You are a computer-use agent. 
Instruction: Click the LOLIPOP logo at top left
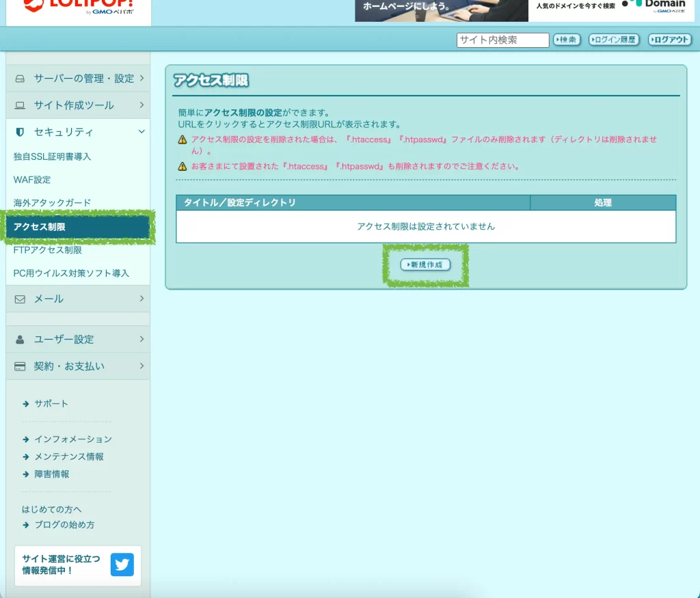79,8
